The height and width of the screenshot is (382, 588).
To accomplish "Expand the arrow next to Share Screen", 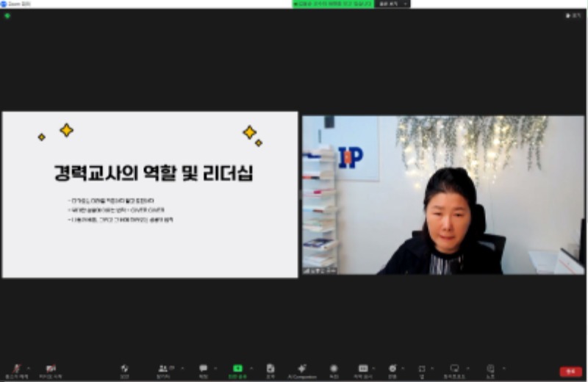I will pyautogui.click(x=251, y=368).
